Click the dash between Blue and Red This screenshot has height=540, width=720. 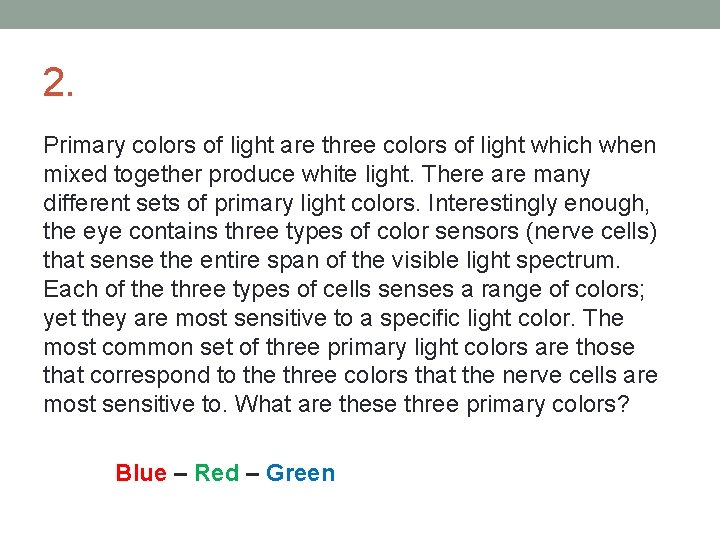click(180, 474)
